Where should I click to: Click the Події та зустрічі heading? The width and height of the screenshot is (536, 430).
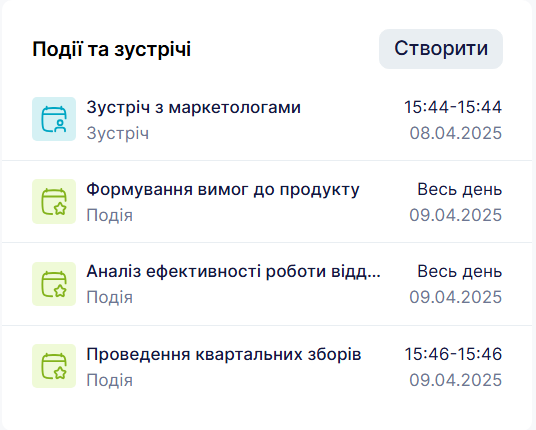click(111, 49)
